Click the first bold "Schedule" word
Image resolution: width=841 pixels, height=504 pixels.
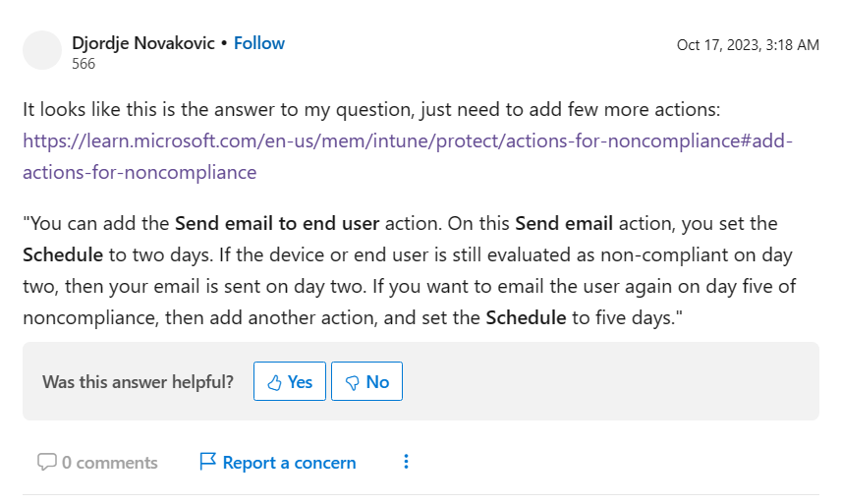(x=63, y=254)
